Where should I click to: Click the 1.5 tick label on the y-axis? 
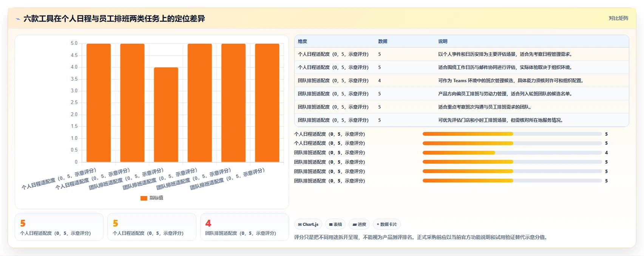[x=74, y=126]
